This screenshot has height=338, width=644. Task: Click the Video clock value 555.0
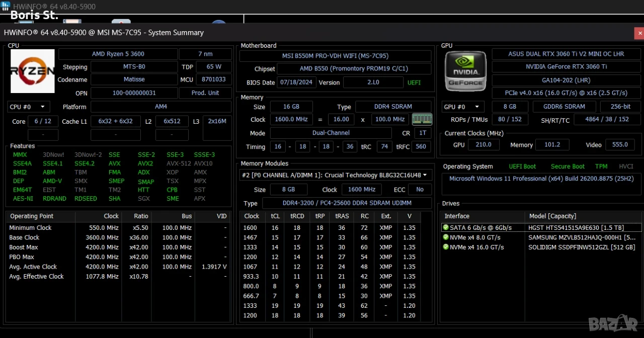coord(620,144)
